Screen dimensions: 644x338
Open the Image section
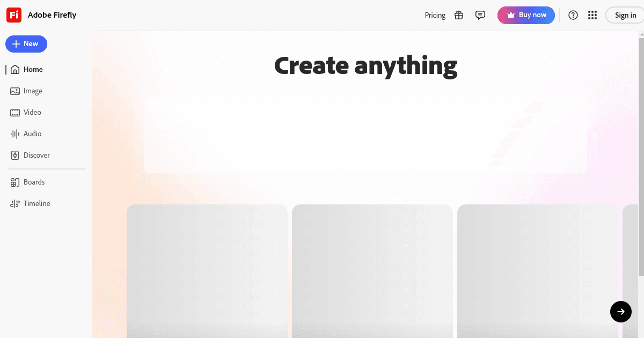[26, 91]
